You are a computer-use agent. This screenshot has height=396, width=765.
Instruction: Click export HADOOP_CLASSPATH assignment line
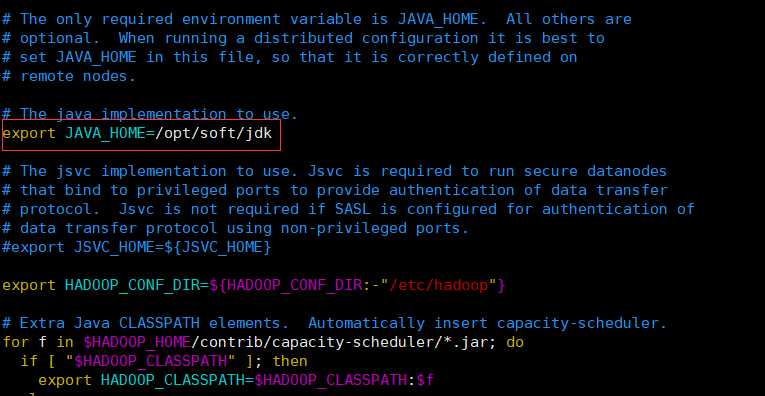236,380
